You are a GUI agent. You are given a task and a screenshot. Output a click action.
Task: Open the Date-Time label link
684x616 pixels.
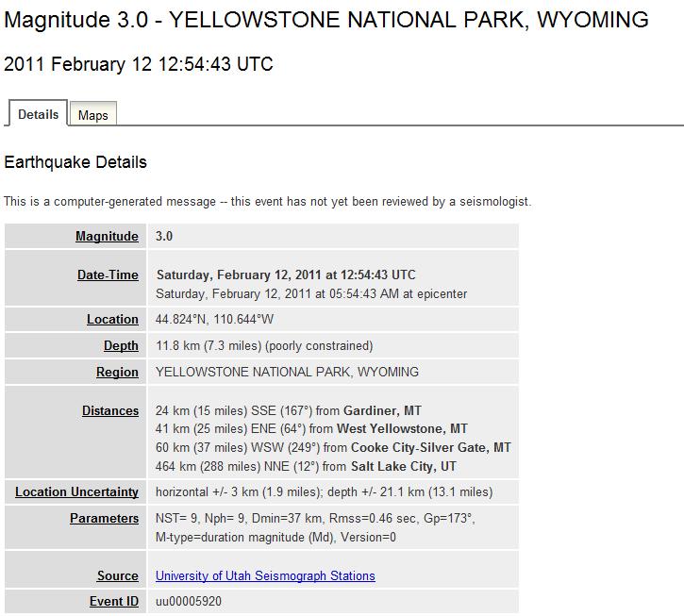[x=108, y=275]
